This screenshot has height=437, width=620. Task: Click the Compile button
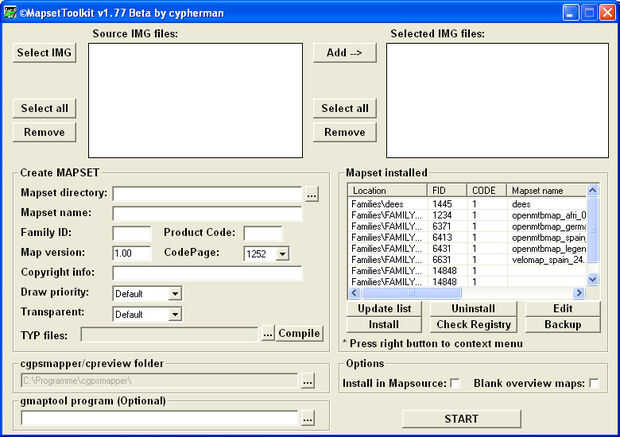299,333
